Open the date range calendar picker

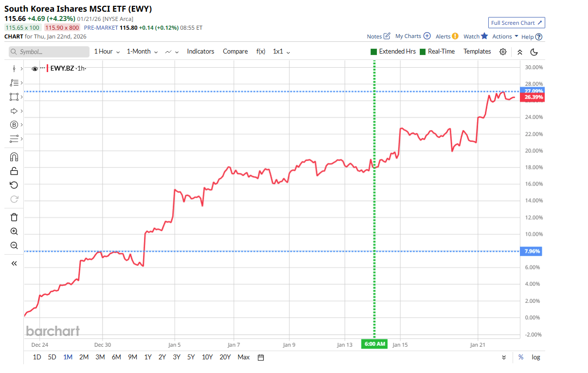pos(261,357)
